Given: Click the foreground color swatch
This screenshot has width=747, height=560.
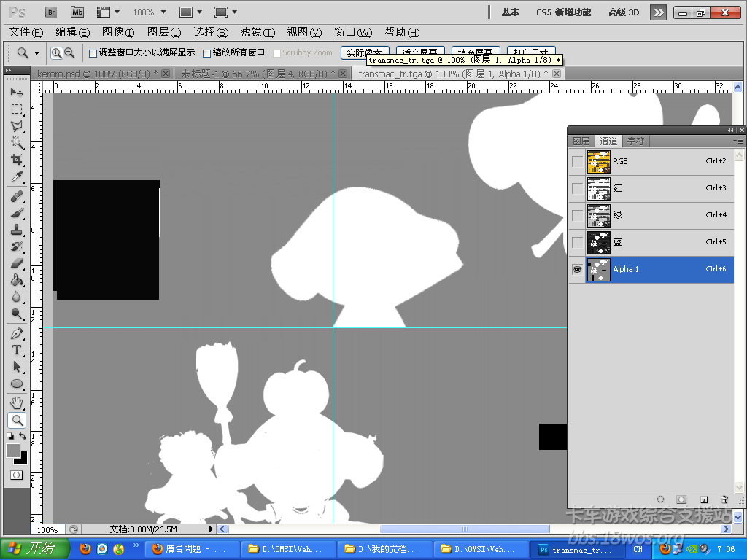Looking at the screenshot, I should point(13,451).
